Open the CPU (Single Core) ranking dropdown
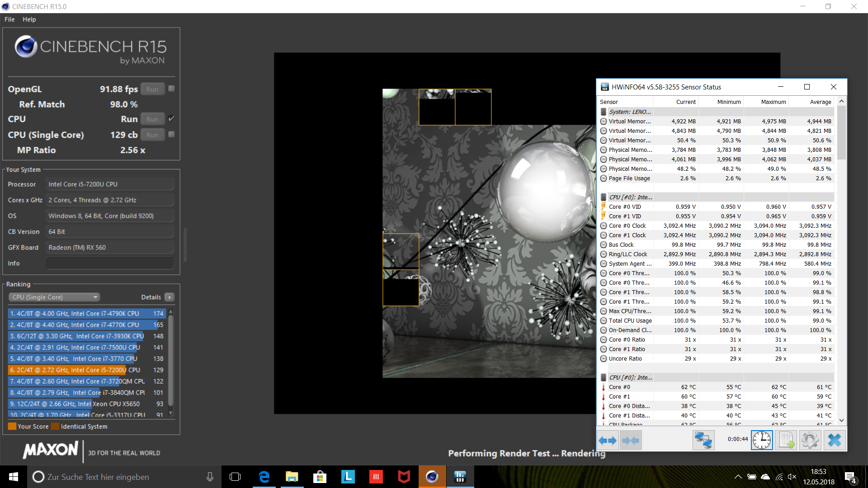The width and height of the screenshot is (868, 488). point(54,297)
